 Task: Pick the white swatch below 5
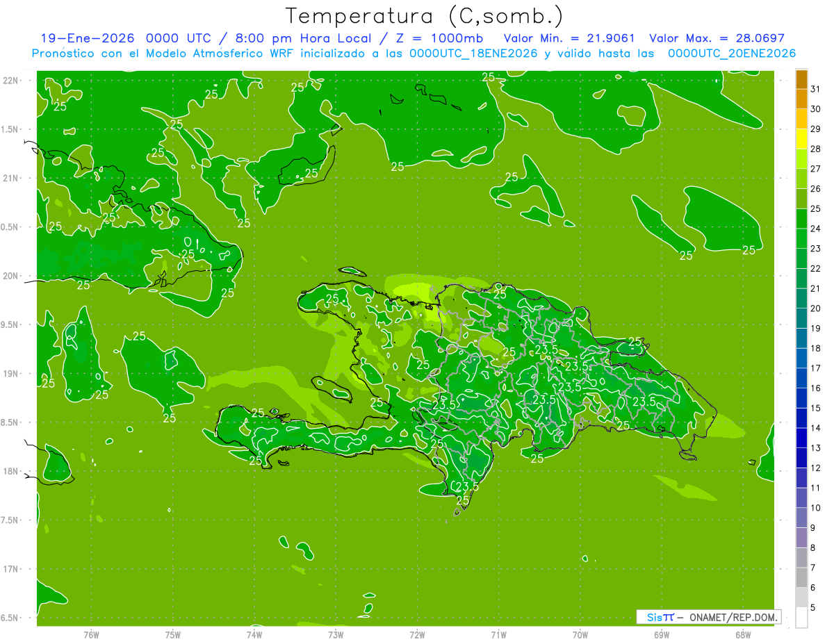click(x=801, y=618)
